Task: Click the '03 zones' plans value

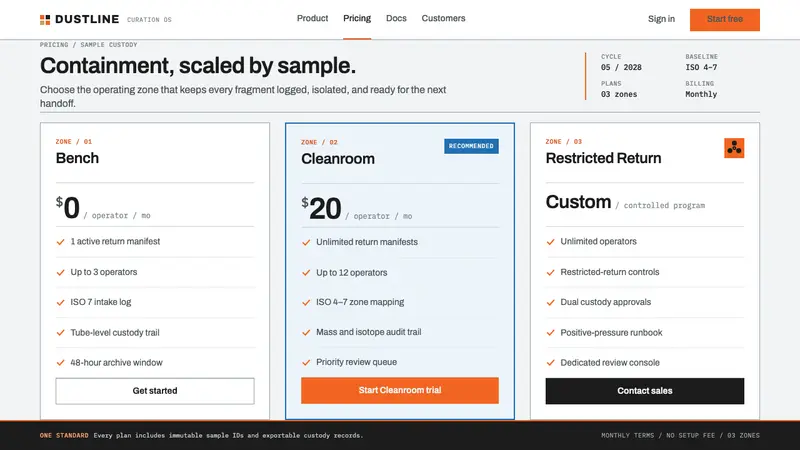Action: click(619, 94)
